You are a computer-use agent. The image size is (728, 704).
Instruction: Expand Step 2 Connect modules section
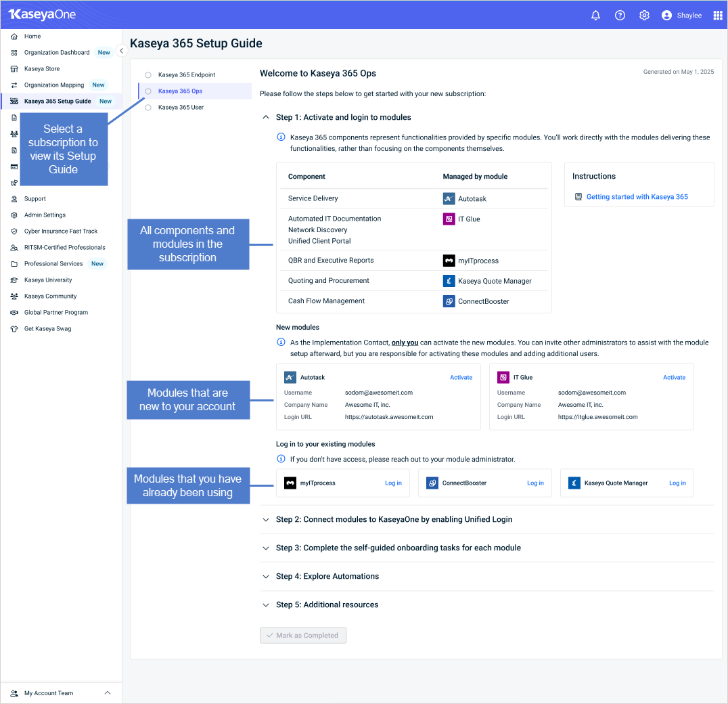coord(266,520)
